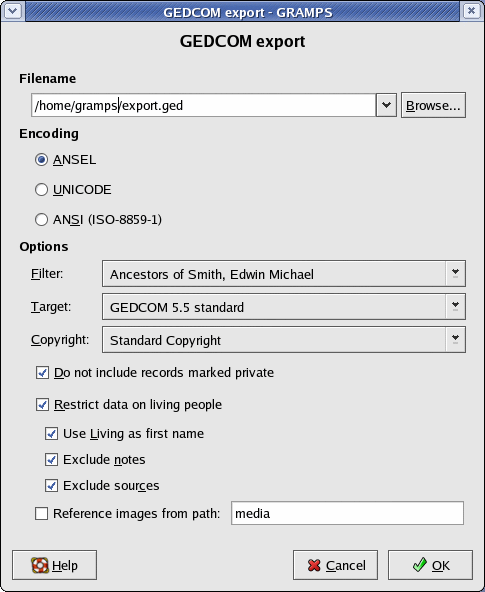
Task: Select ANSI (ISO-8859-1) encoding
Action: [x=41, y=219]
